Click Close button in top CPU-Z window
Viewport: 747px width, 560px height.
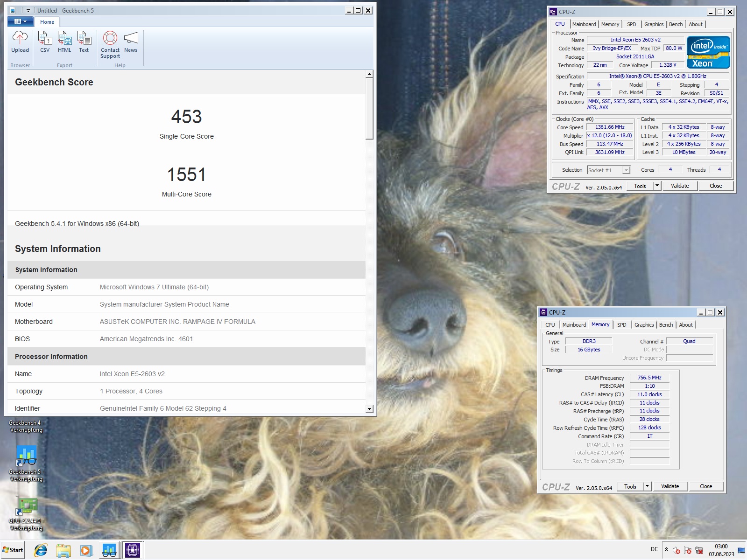point(716,186)
